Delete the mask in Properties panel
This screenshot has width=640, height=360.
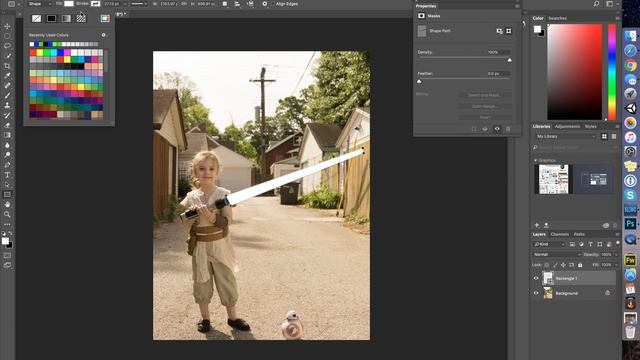click(508, 129)
